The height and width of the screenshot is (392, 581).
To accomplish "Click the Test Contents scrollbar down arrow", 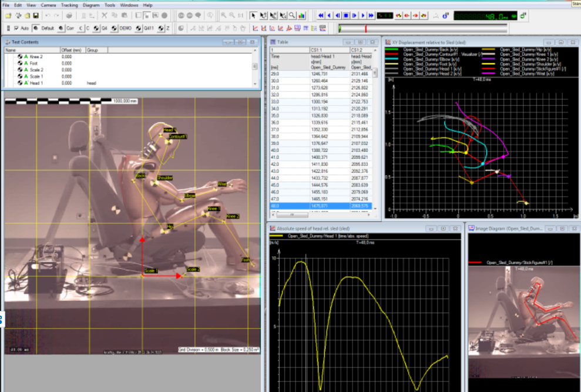I will pyautogui.click(x=255, y=84).
